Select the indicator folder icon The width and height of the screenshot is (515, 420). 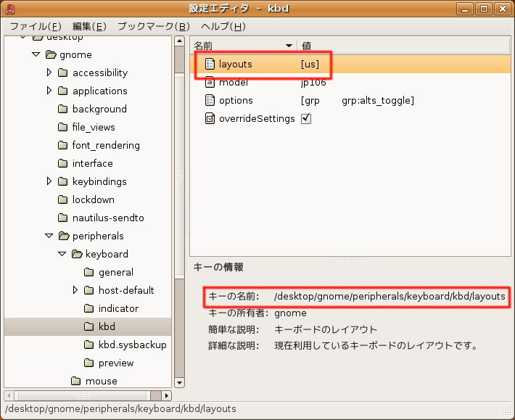pyautogui.click(x=89, y=309)
